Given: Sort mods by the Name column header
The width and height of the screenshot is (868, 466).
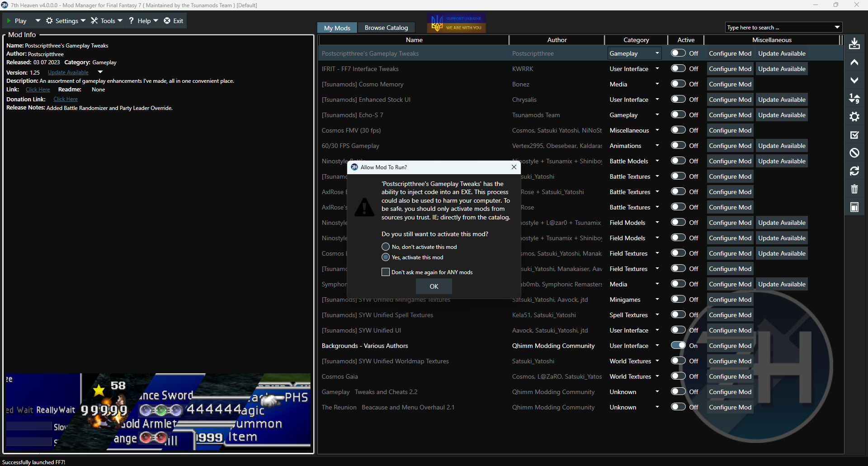Looking at the screenshot, I should point(414,40).
